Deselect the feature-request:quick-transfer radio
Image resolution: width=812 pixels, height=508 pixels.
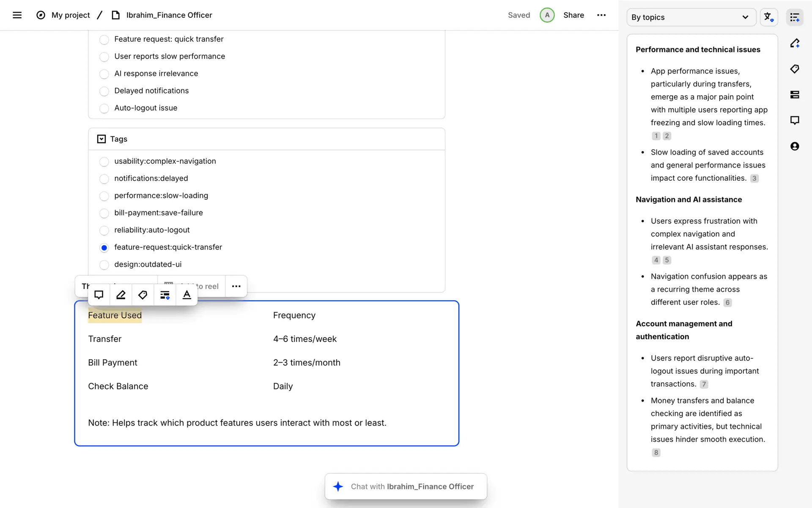click(x=104, y=248)
